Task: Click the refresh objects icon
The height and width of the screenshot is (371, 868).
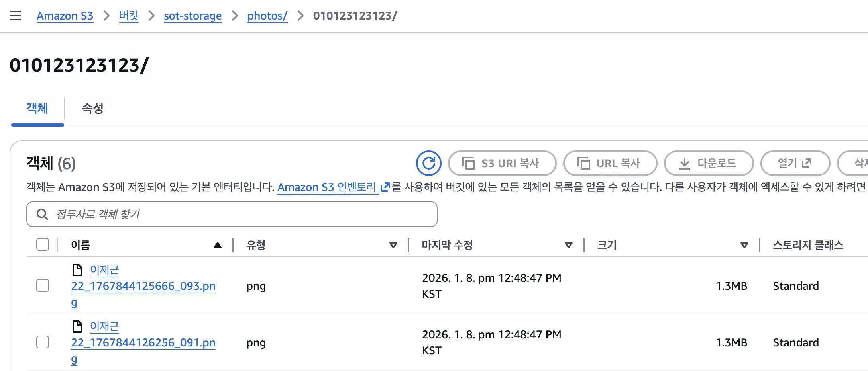Action: click(428, 163)
